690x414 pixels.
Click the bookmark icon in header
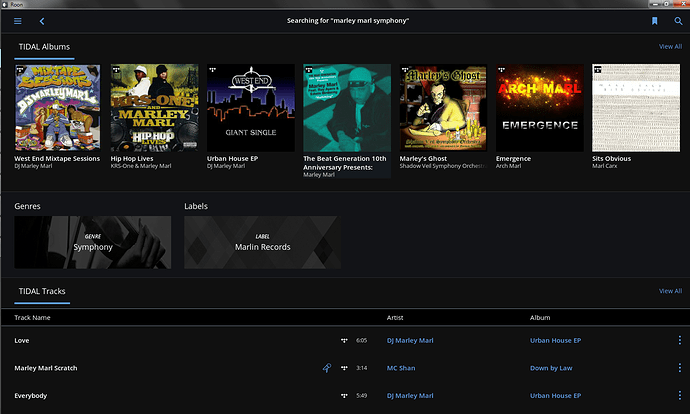[654, 21]
